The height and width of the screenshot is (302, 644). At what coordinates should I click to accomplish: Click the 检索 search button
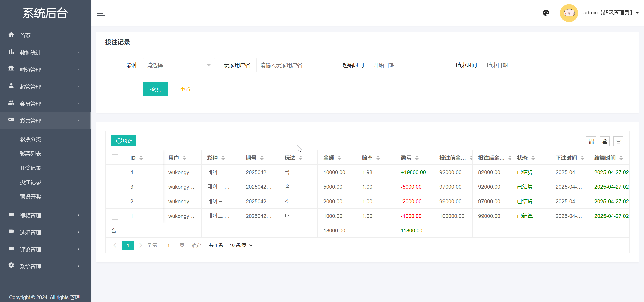click(155, 89)
